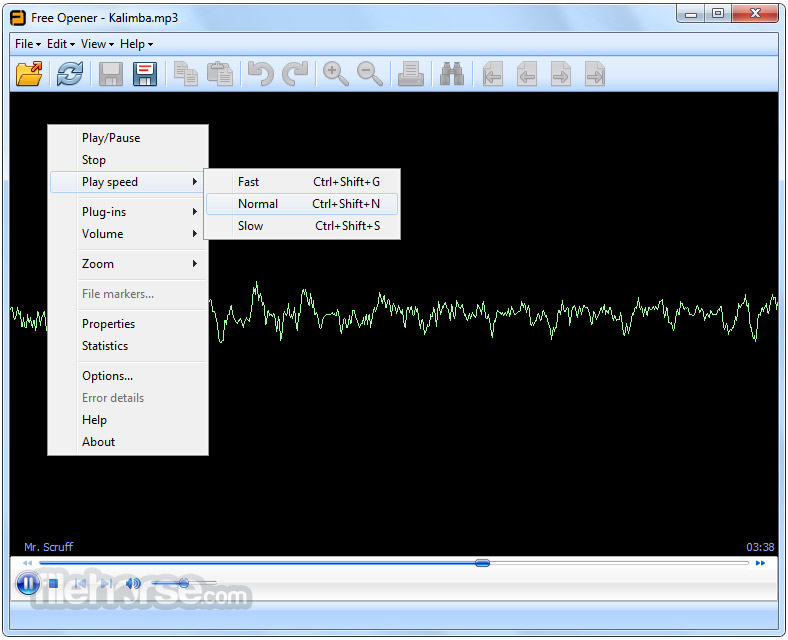This screenshot has height=640, width=788.
Task: Click the previous track player button
Action: (x=79, y=583)
